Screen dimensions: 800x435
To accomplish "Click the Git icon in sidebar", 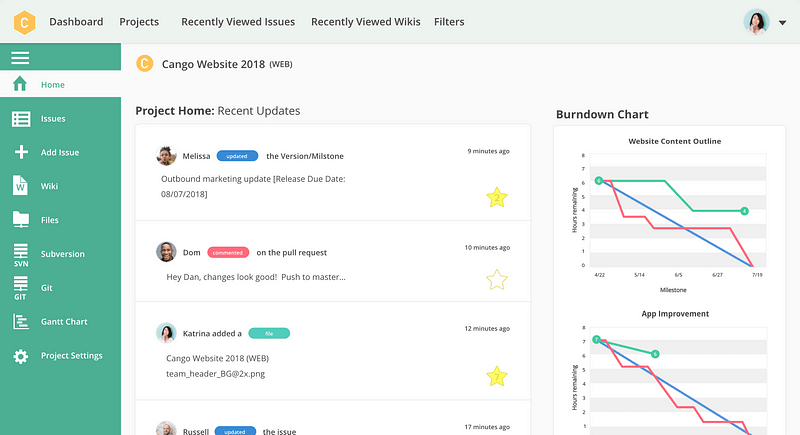I will (x=20, y=288).
